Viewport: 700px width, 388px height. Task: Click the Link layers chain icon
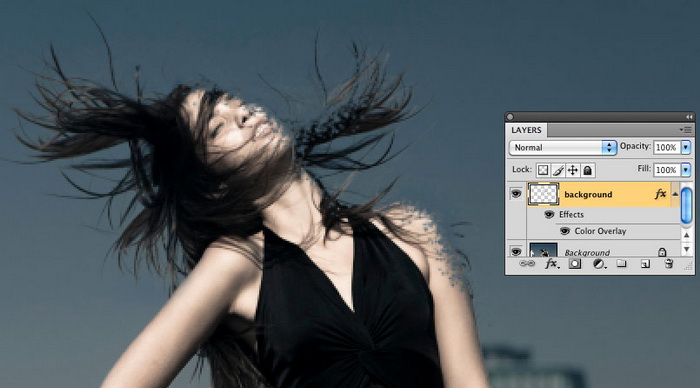(x=527, y=264)
